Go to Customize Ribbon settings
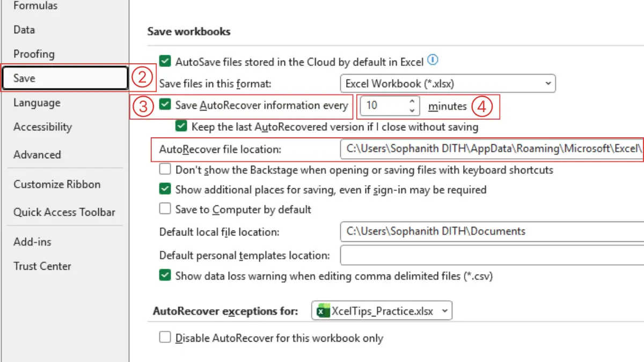Viewport: 644px width, 362px height. click(x=57, y=184)
